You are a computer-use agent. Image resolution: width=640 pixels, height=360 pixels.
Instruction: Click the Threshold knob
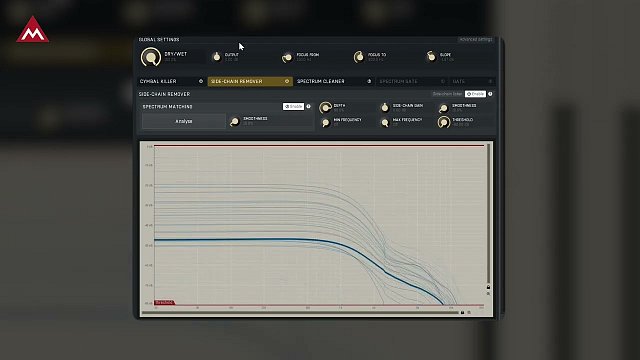point(444,122)
